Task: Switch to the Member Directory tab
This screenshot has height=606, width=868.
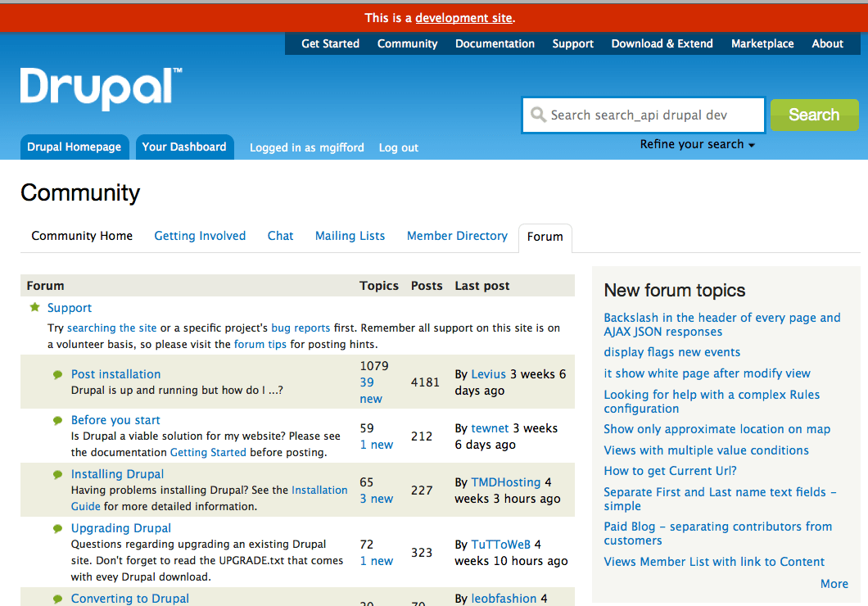Action: (x=457, y=236)
